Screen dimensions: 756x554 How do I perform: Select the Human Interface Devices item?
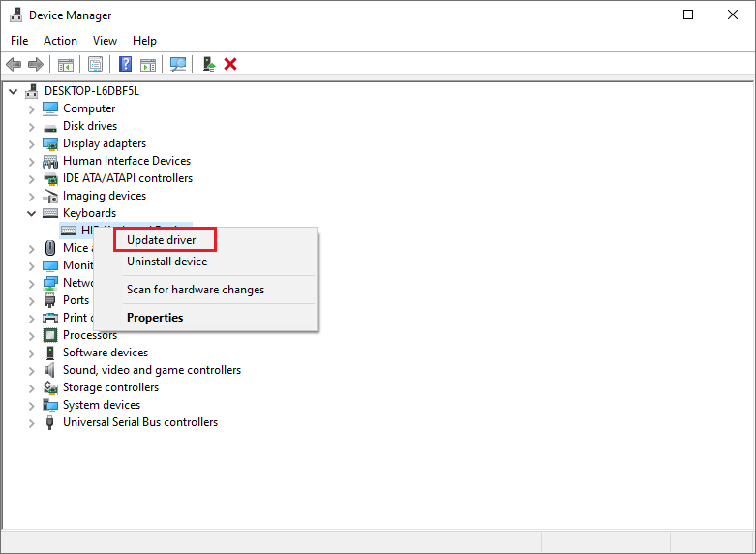pos(127,161)
